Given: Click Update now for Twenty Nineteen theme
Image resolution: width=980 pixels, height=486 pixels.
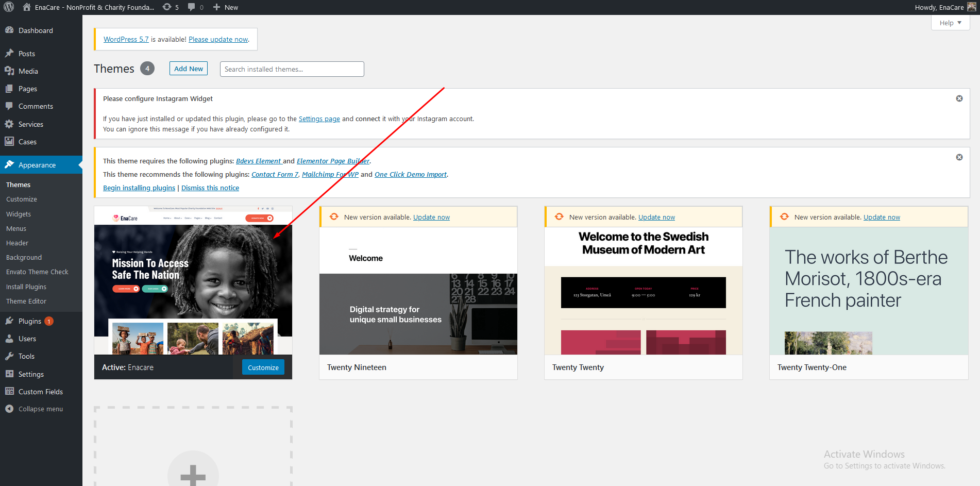Looking at the screenshot, I should (432, 217).
